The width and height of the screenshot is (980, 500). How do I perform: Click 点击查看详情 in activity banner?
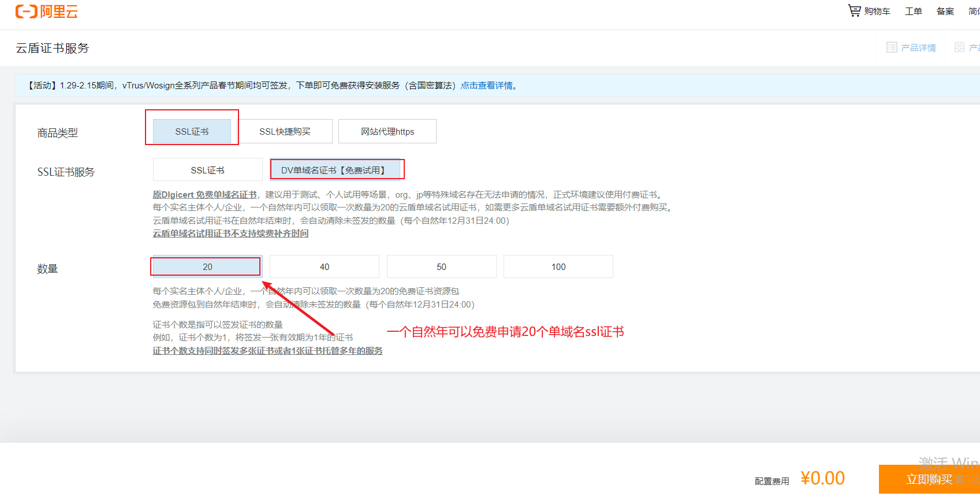(x=486, y=86)
